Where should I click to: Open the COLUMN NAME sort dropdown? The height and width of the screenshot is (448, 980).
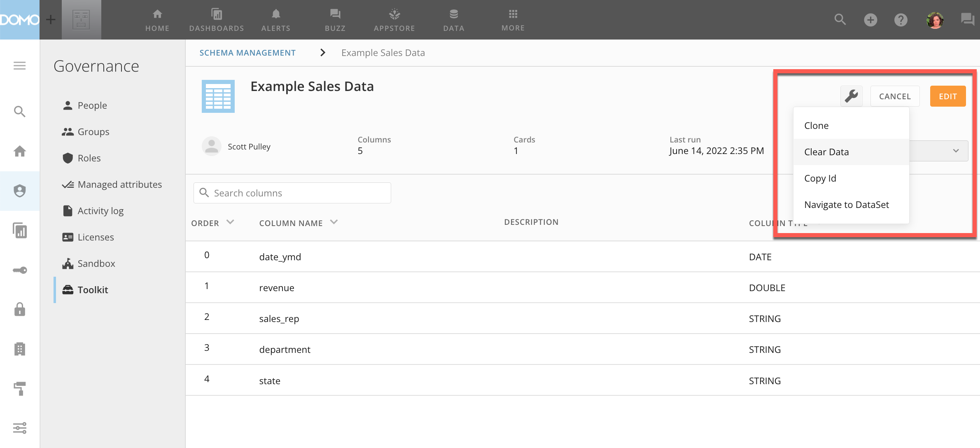pos(334,222)
